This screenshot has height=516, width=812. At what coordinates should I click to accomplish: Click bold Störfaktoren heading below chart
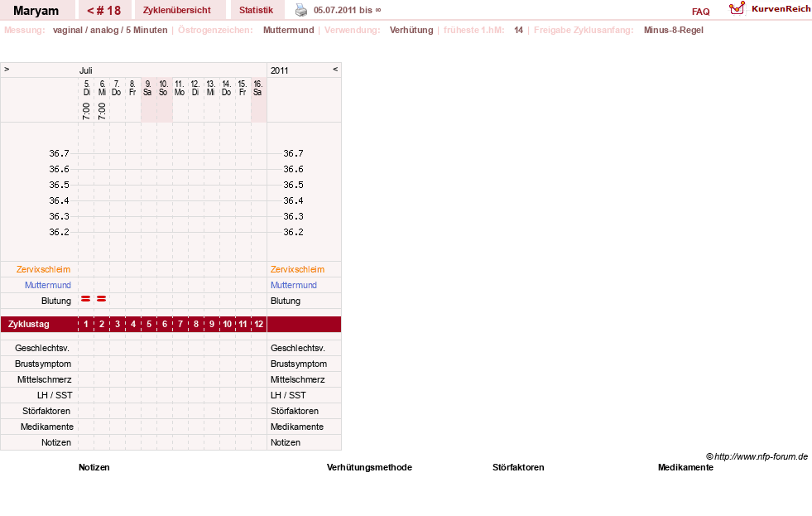(x=518, y=467)
